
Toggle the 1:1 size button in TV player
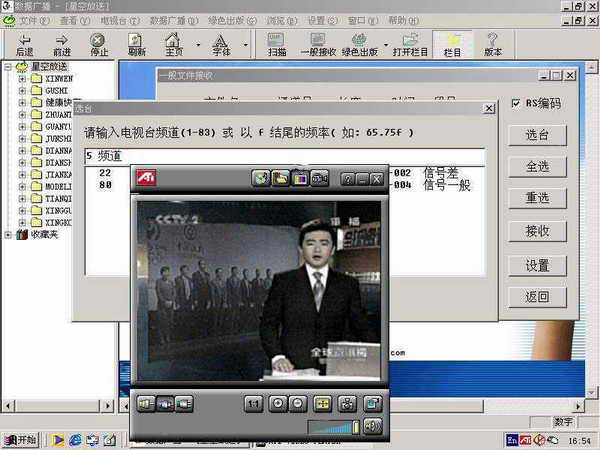[253, 403]
